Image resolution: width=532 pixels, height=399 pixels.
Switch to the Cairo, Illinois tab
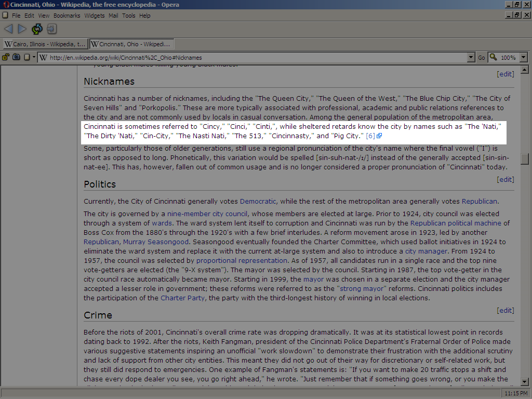tap(45, 44)
